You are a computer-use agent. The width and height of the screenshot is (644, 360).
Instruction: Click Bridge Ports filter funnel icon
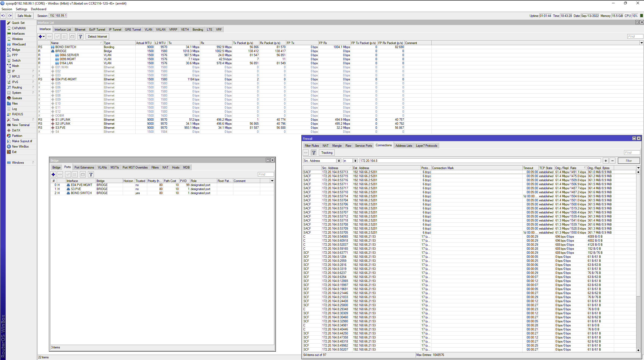pyautogui.click(x=91, y=174)
